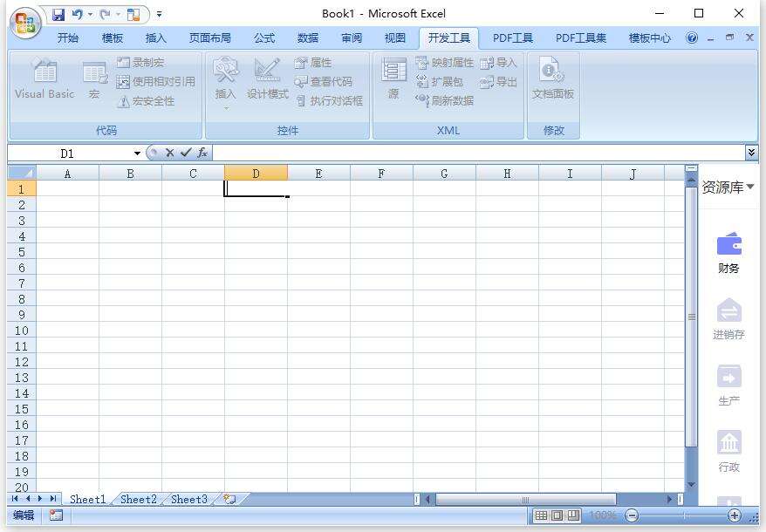Open the Macros (宏) list
Screen dimensions: 766x532
(95, 80)
